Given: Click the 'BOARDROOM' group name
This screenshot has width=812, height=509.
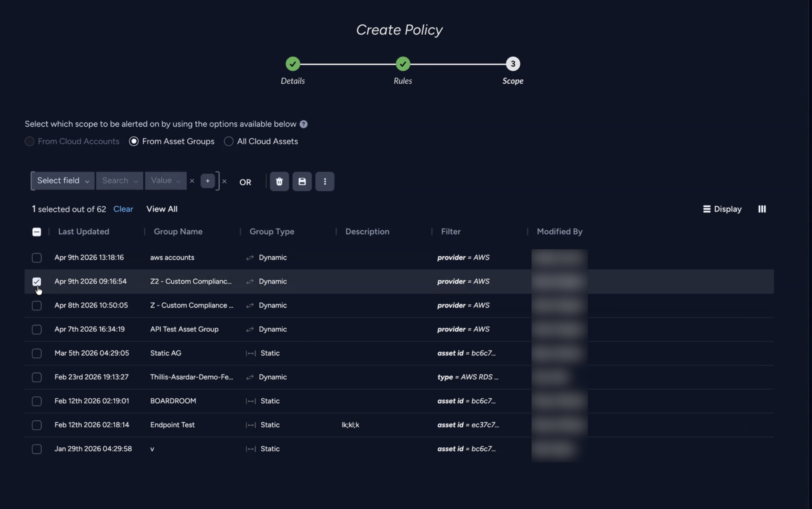Looking at the screenshot, I should click(173, 401).
